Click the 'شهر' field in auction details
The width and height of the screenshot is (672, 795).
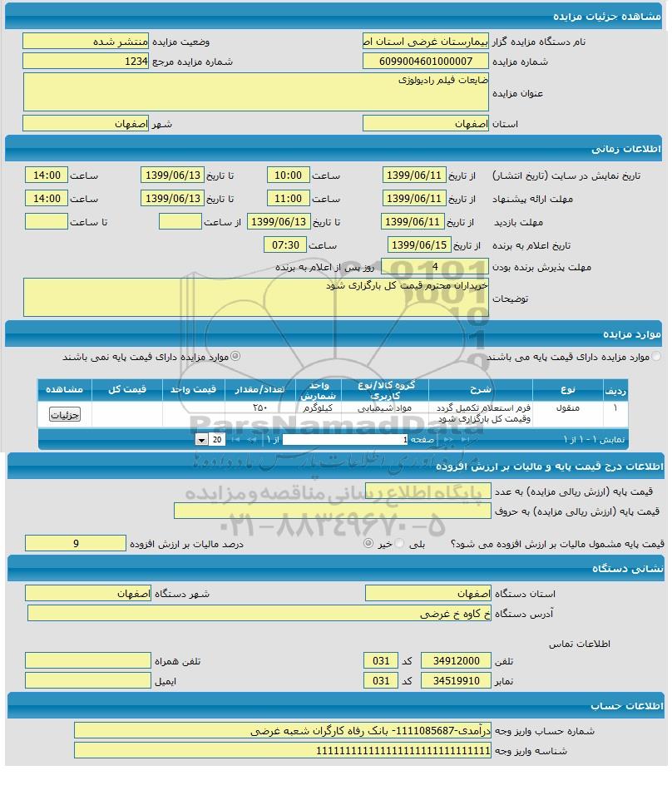[x=86, y=123]
